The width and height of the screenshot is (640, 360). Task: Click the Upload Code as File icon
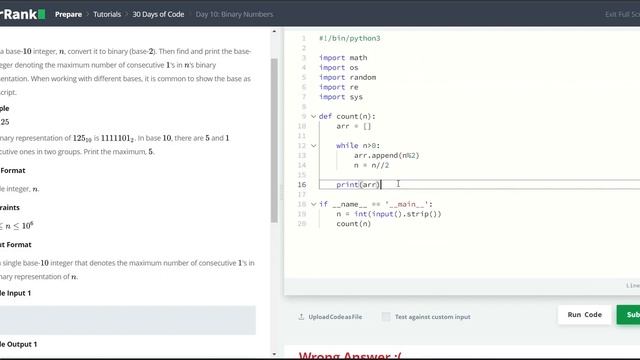click(x=301, y=317)
